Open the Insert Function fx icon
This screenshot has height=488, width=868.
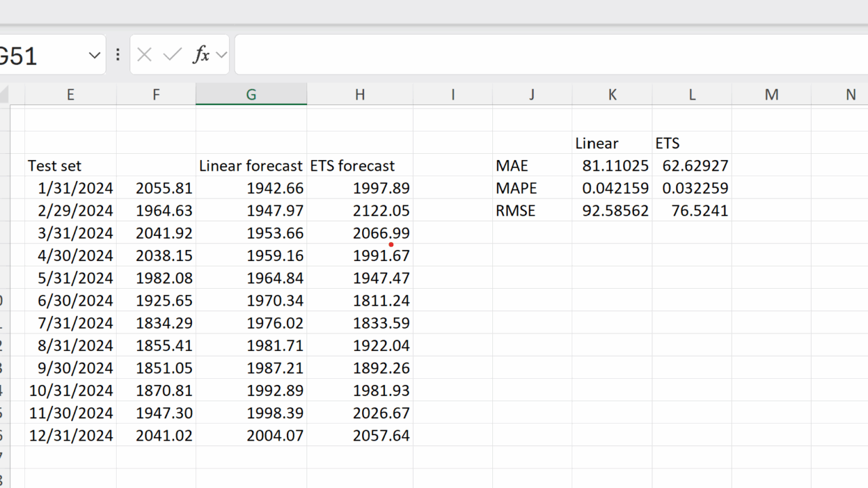pos(201,55)
